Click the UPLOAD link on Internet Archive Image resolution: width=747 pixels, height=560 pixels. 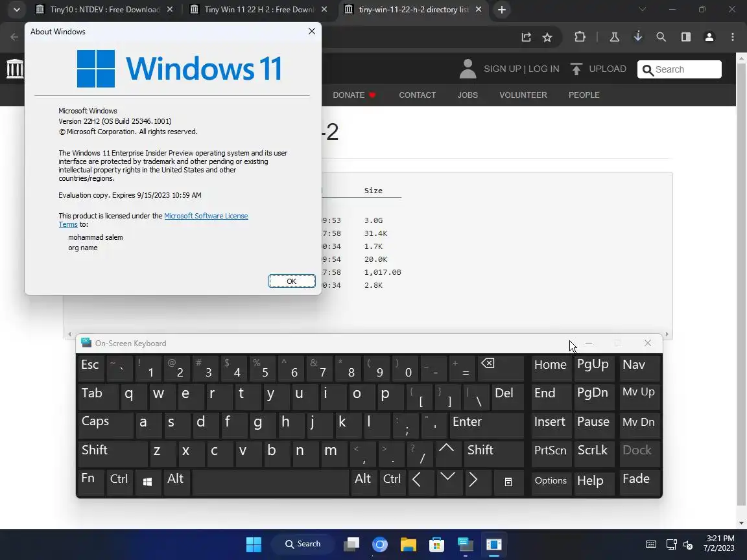point(598,69)
